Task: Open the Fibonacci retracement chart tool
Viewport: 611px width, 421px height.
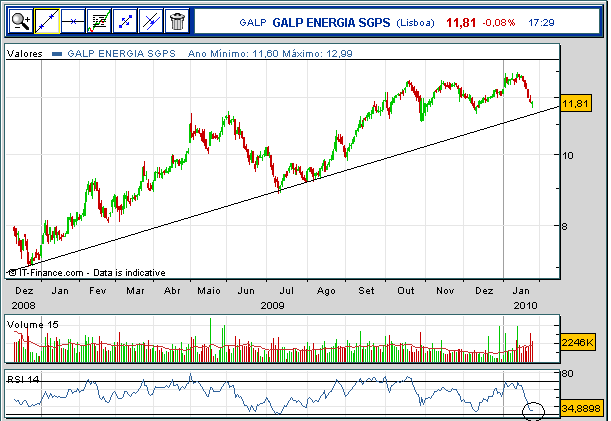Action: 99,21
